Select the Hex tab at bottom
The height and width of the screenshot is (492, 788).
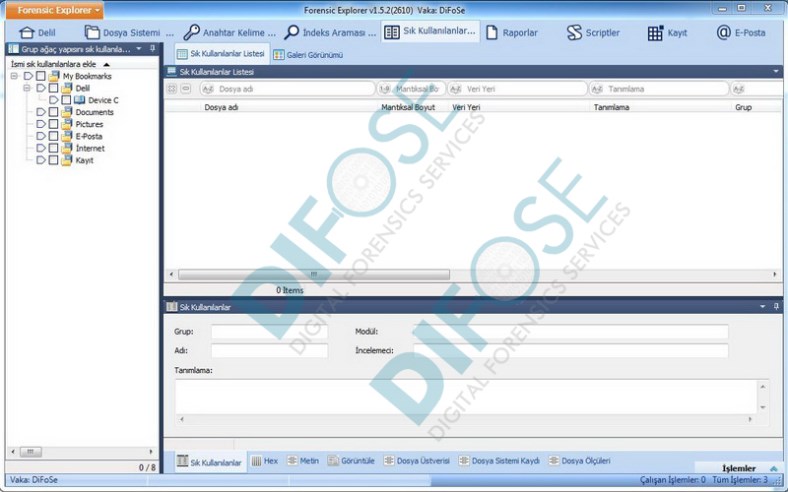[264, 461]
